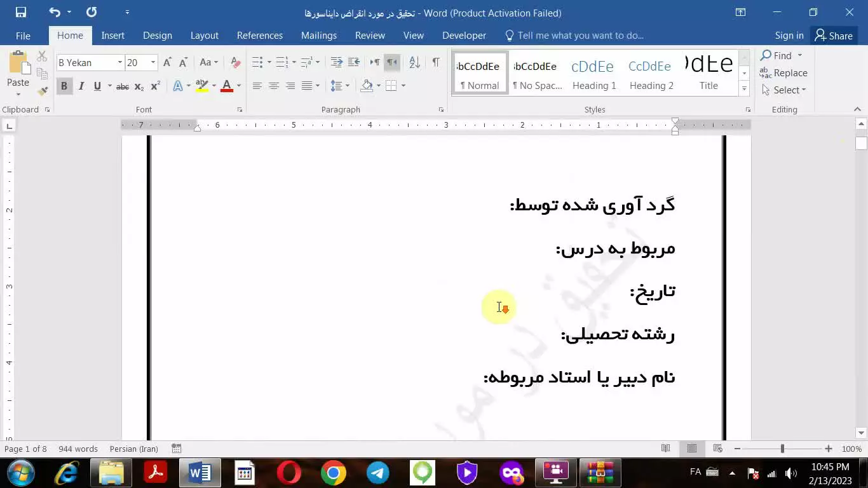Open the Customize Quick Access Toolbar menu
Screen dimensions: 868x488
coord(127,12)
